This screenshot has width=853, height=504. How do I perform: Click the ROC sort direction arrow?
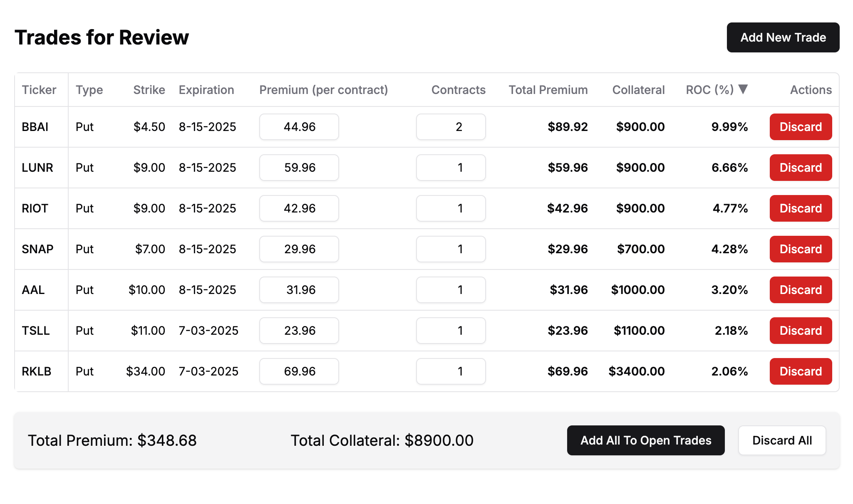point(743,89)
